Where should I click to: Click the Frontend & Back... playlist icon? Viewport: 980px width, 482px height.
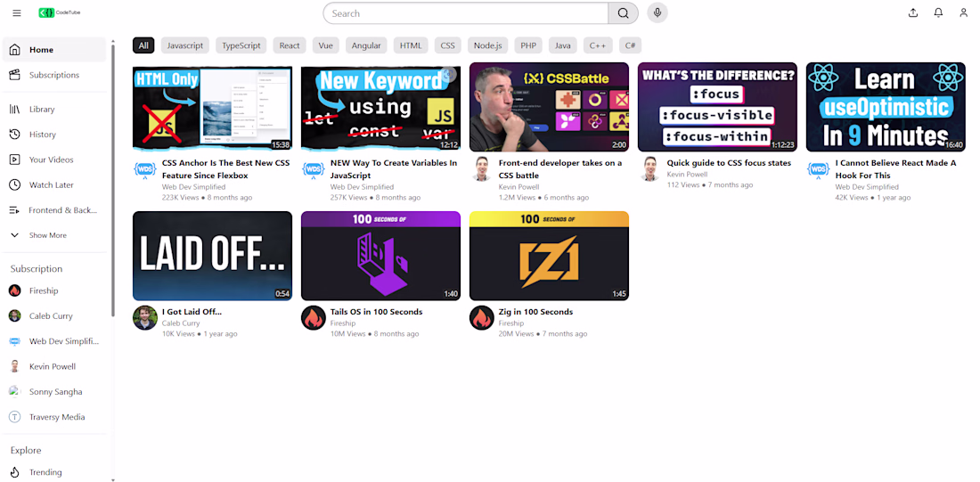(15, 210)
